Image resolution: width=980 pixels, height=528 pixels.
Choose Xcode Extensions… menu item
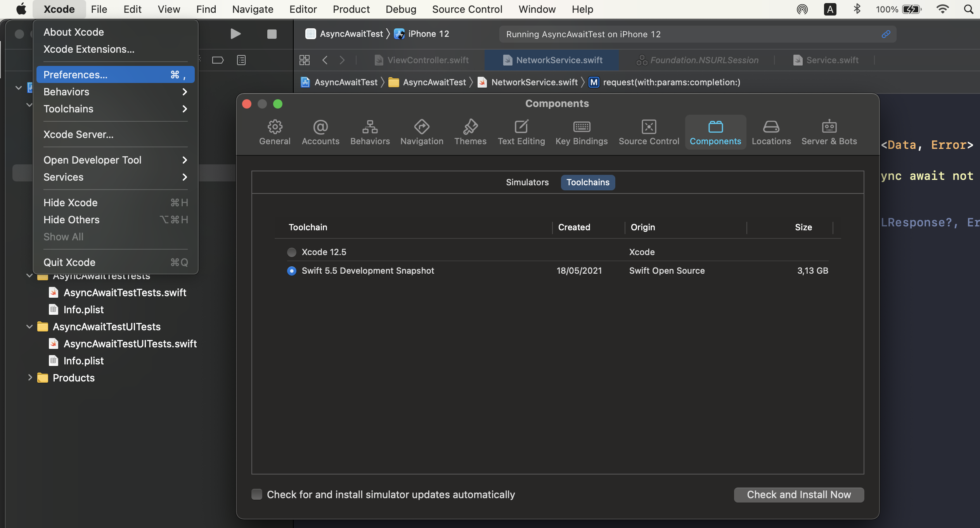115,49
